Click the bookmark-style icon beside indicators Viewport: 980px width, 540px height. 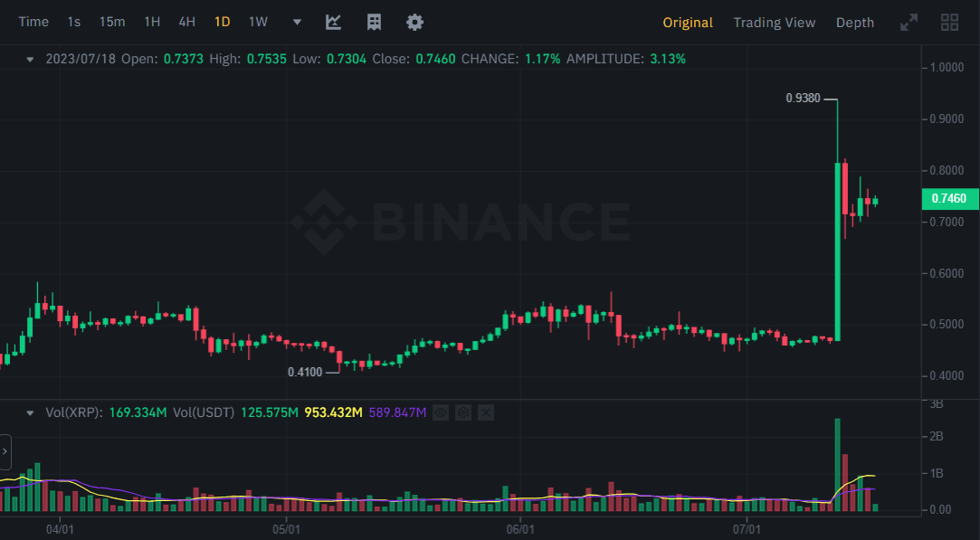click(374, 22)
